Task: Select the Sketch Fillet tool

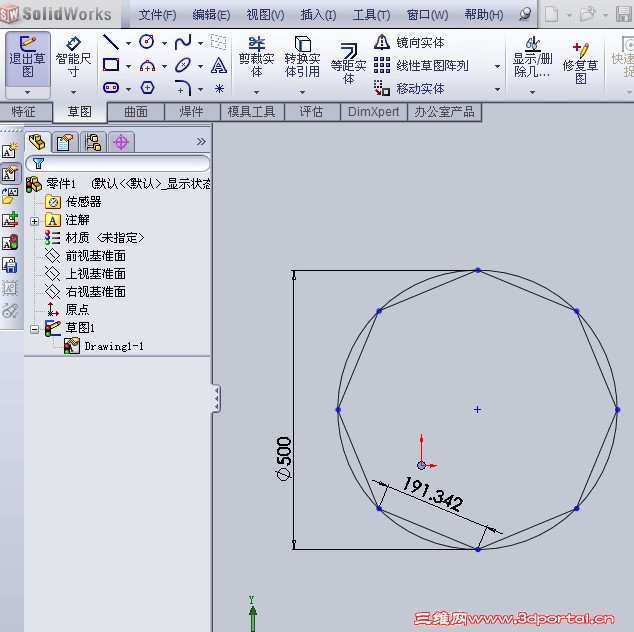Action: pyautogui.click(x=183, y=88)
